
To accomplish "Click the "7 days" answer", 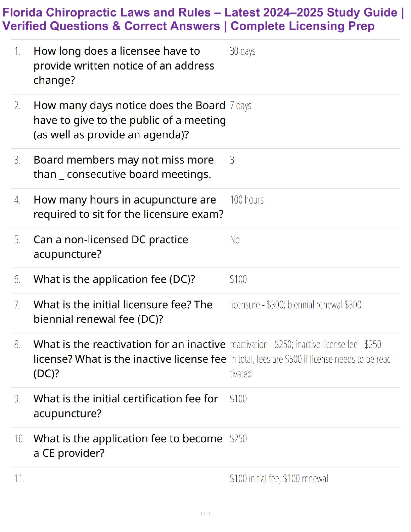I will coord(240,106).
